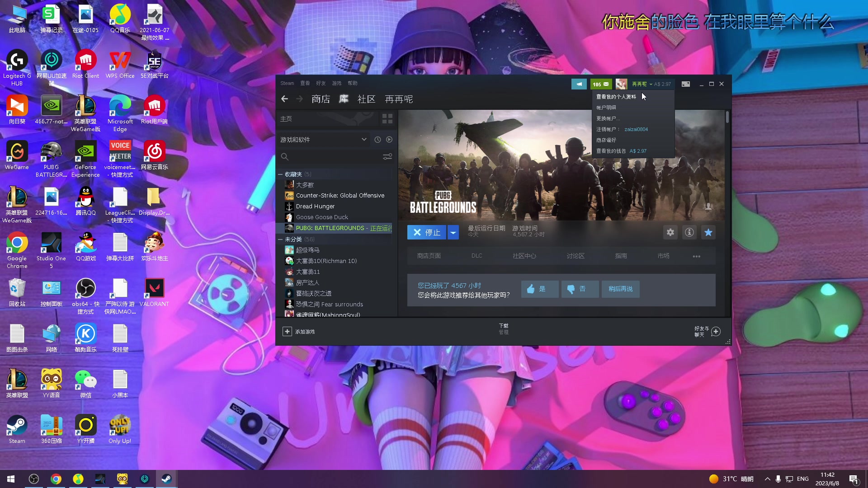868x488 pixels.
Task: Click the Steam library vertical scrollbar
Action: [x=727, y=117]
